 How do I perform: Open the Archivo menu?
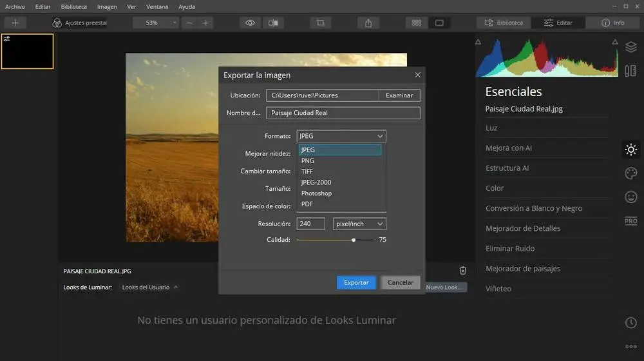point(15,6)
